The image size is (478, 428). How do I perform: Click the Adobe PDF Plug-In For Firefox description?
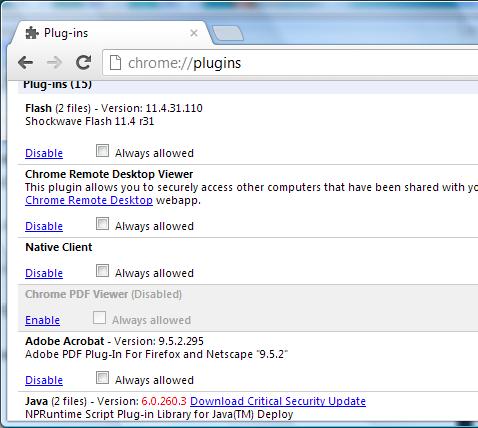(x=156, y=354)
